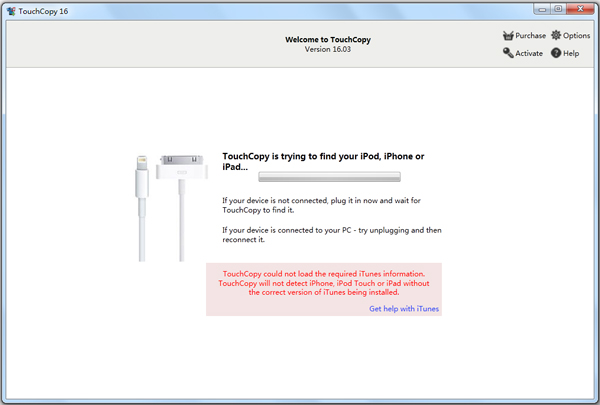Screen dimensions: 600x405
Task: Click the 'Welcome to TouchCopy' heading
Action: [x=328, y=39]
